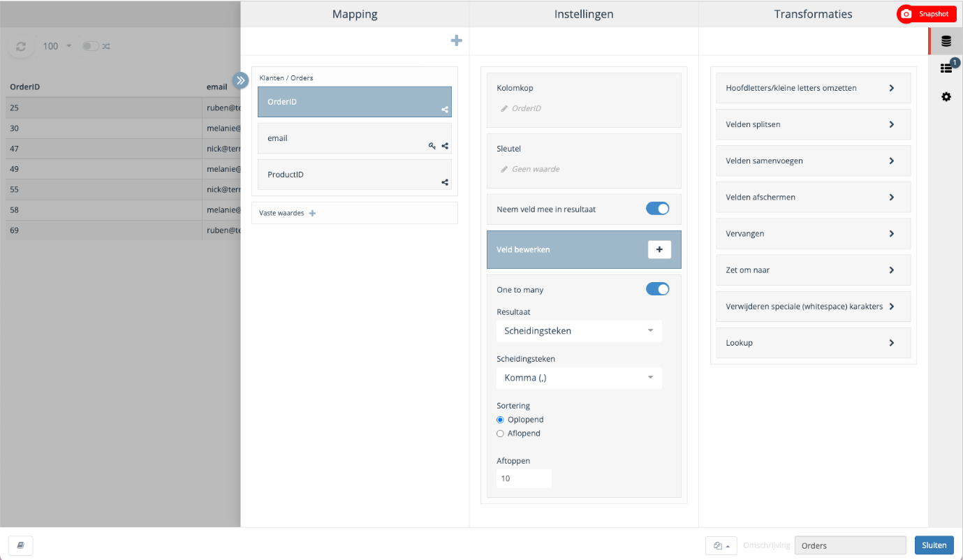Click the share icon on the OrderID mapping field
This screenshot has height=560, width=963.
click(445, 110)
